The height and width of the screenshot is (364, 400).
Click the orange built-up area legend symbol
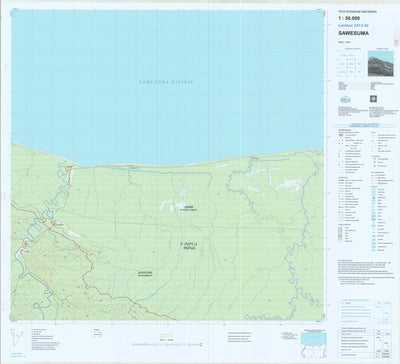(340, 135)
